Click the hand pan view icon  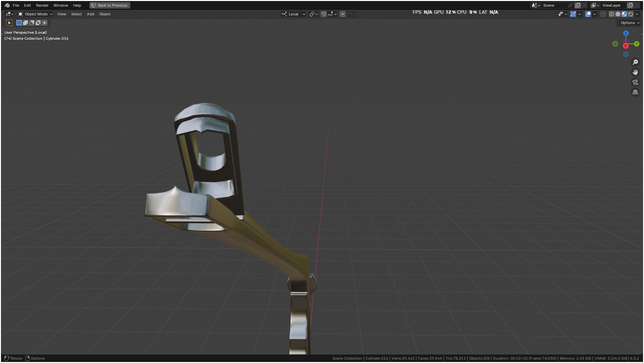(635, 72)
